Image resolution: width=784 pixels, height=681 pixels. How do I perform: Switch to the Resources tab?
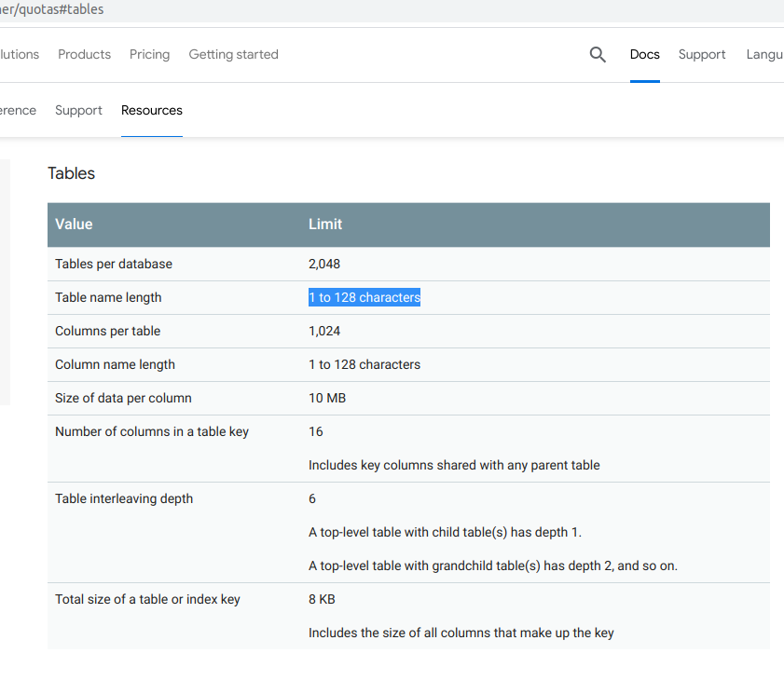tap(152, 111)
